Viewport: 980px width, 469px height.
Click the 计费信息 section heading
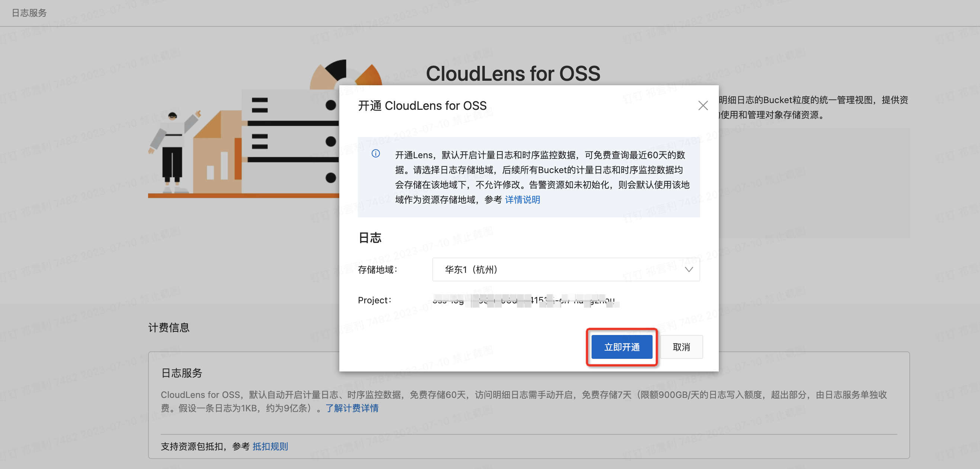click(169, 328)
